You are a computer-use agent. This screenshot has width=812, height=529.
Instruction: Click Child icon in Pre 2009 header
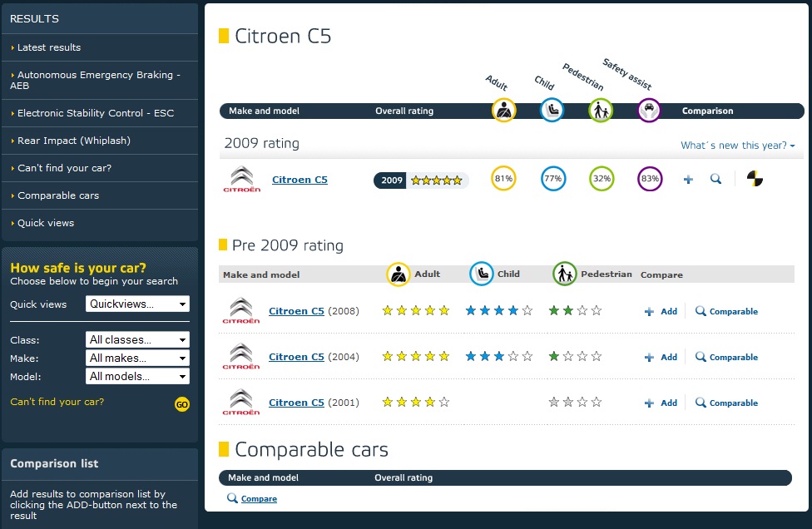[482, 274]
